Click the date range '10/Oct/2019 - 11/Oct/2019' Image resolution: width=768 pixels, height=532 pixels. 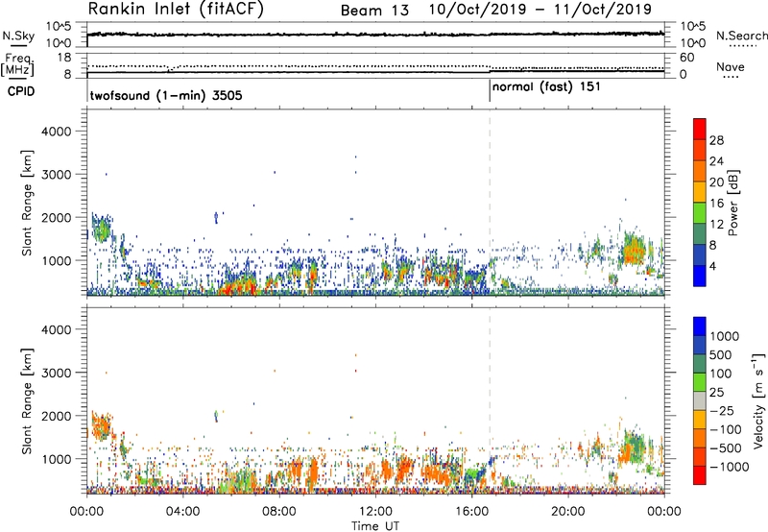540,10
